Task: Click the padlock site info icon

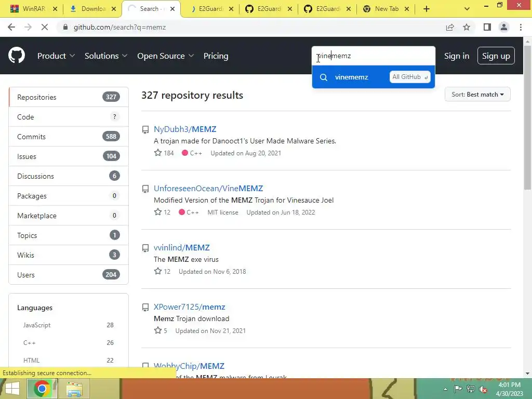Action: point(65,27)
